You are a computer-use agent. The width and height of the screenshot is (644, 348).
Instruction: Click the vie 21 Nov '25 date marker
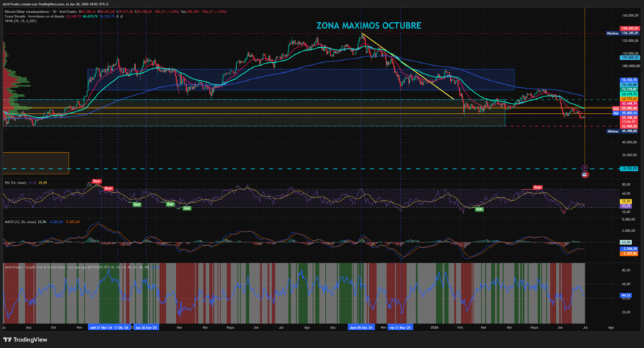point(401,327)
